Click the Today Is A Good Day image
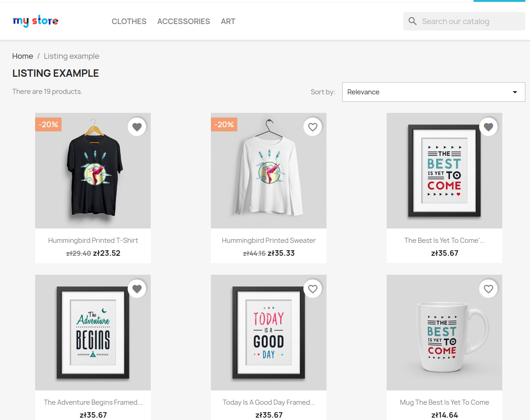This screenshot has width=530, height=420. pyautogui.click(x=269, y=333)
